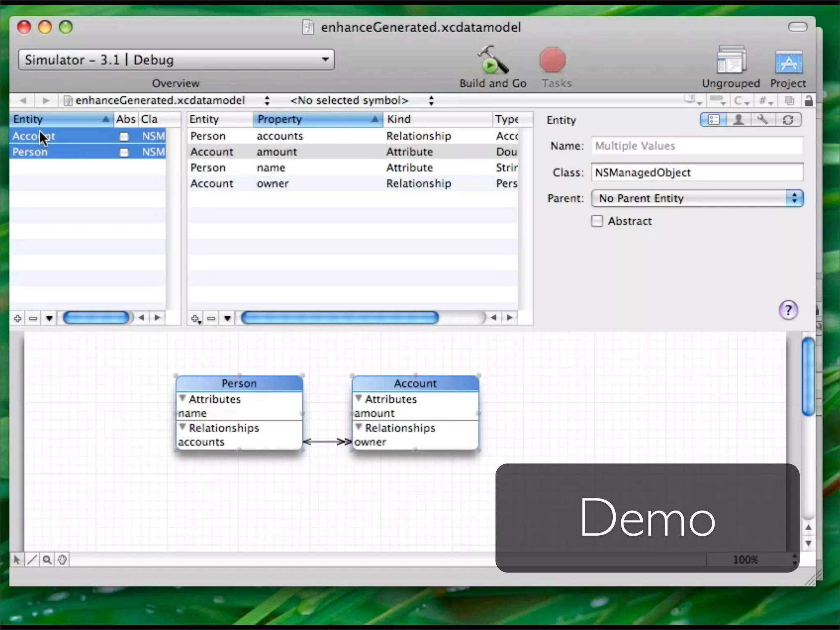
Task: Click the purple help question mark button
Action: (x=788, y=310)
